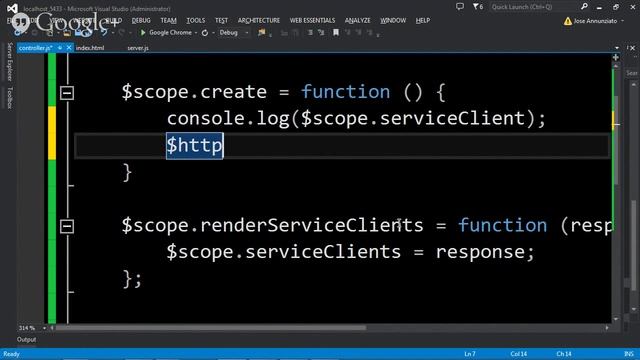Open the Debug configuration combo box
Screen dimensions: 640x360
[x=234, y=33]
